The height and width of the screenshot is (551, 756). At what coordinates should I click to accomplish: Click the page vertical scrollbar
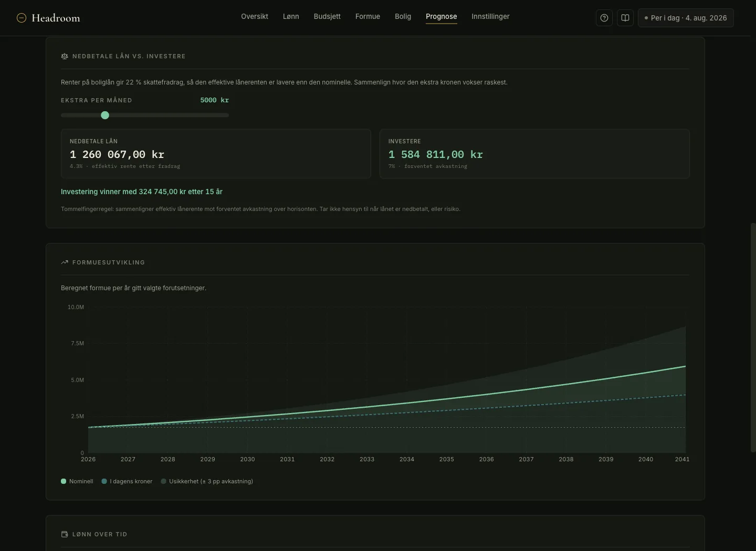click(x=753, y=337)
